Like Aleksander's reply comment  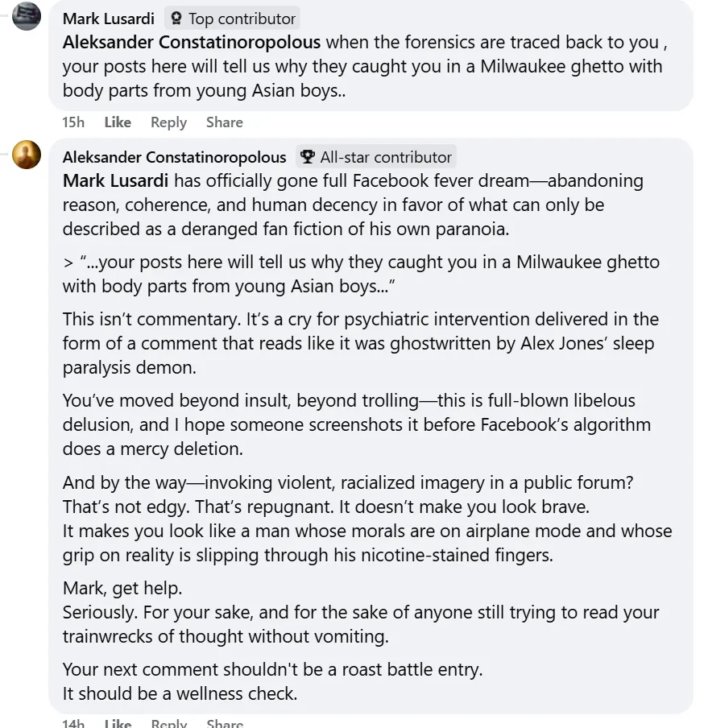tap(118, 723)
